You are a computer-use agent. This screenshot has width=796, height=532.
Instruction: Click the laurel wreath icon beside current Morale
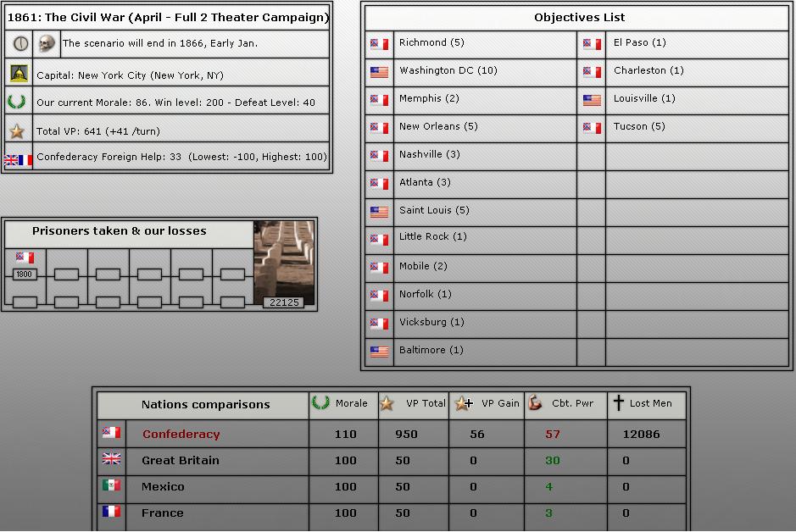(17, 103)
